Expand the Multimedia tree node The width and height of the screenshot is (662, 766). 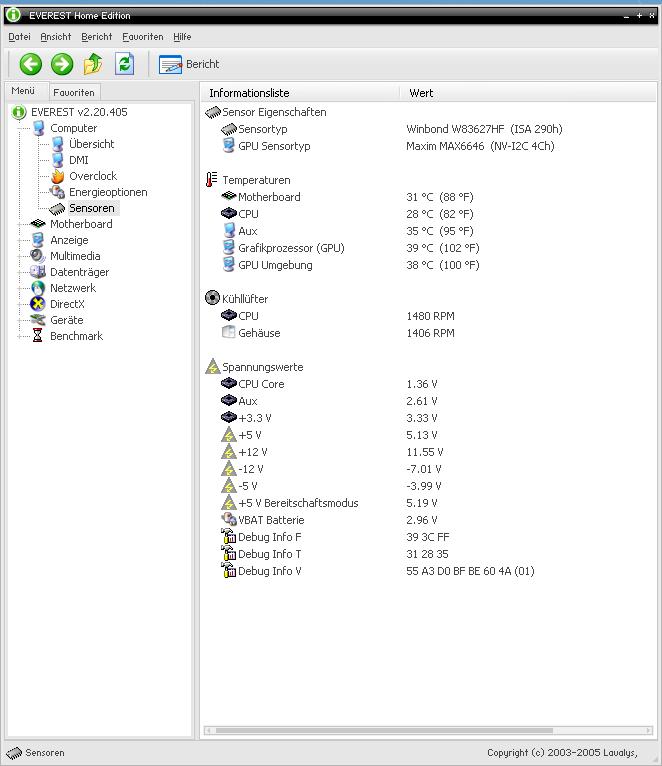[x=20, y=256]
